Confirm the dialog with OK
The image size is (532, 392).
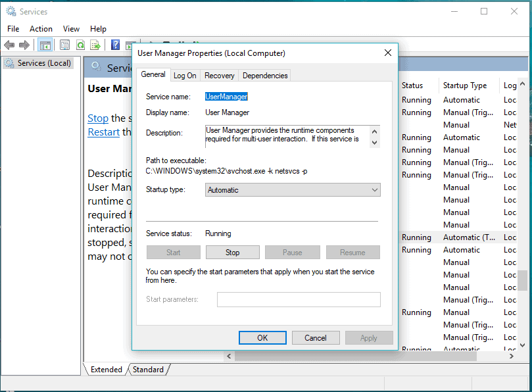point(262,337)
